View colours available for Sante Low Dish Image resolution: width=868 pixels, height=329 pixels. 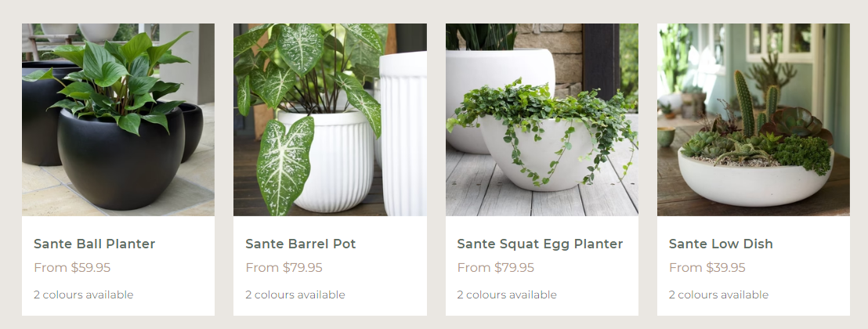click(x=718, y=295)
